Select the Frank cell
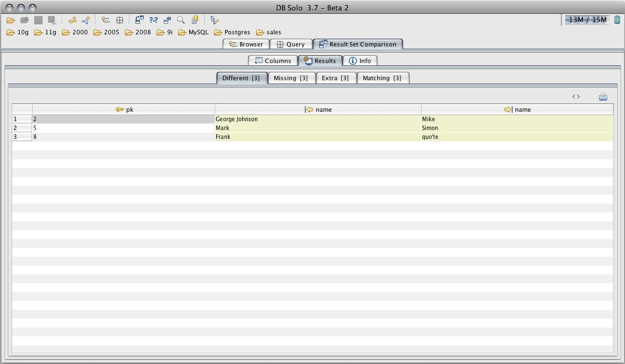Viewport: 625px width, 364px height. pos(318,137)
